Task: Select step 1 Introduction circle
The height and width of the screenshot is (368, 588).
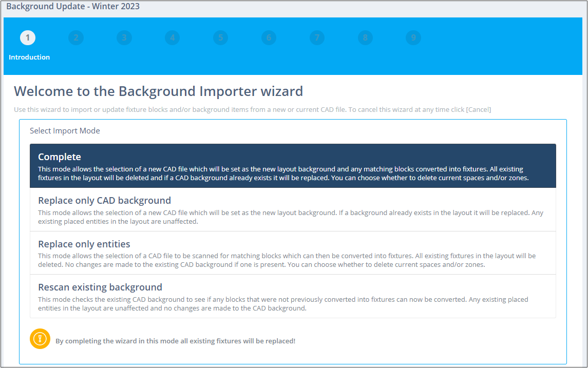Action: point(28,37)
